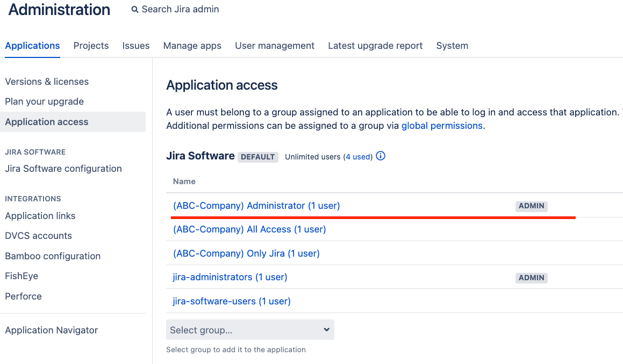Open Versions & licenses in sidebar

coord(47,82)
